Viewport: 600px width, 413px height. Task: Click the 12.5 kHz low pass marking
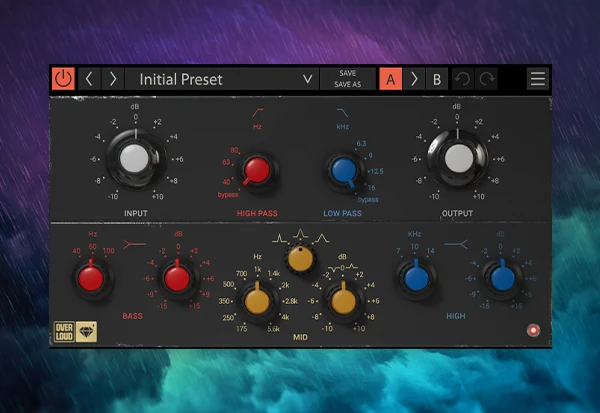click(x=377, y=171)
